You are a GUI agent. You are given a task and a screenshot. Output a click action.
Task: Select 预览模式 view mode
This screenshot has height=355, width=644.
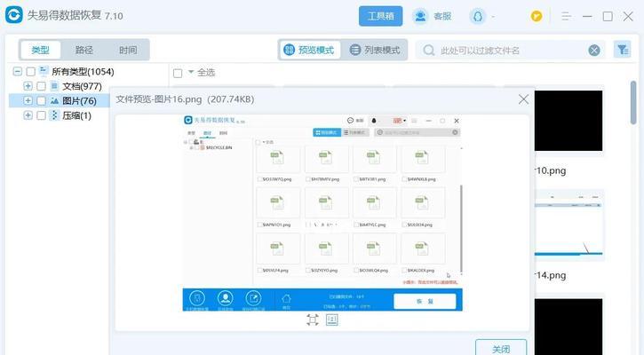pyautogui.click(x=309, y=50)
